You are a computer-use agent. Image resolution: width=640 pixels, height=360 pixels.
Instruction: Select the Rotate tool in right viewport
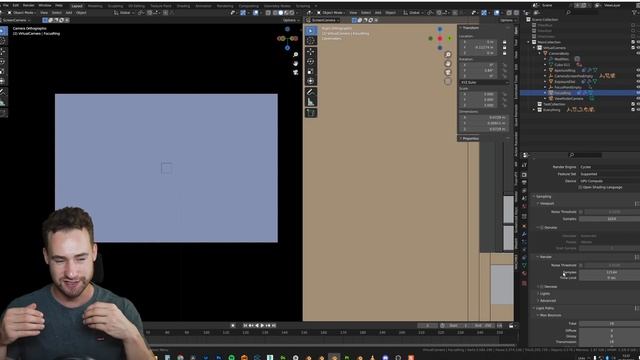pyautogui.click(x=311, y=62)
